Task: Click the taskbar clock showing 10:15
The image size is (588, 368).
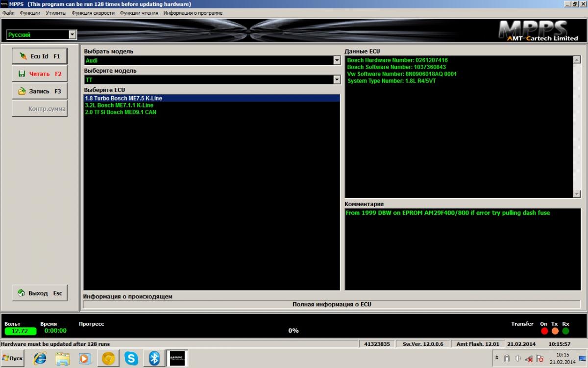Action: click(x=563, y=359)
